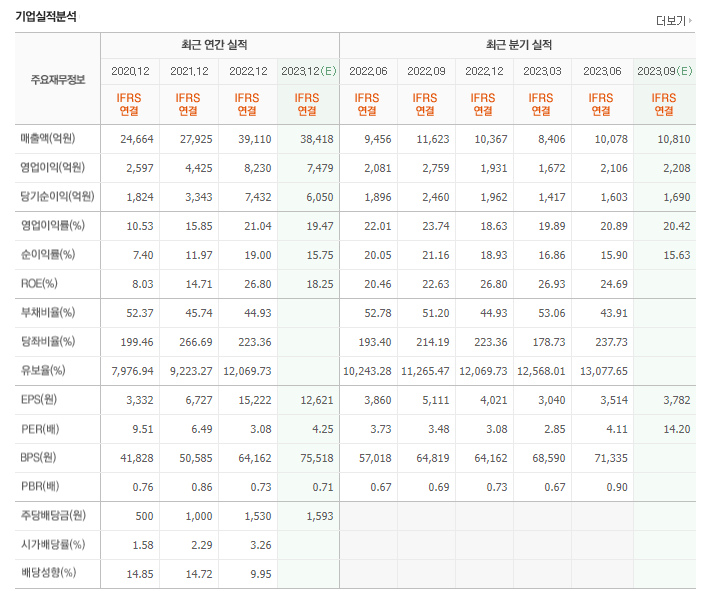
Task: Click the 71,335 BPS value
Action: pyautogui.click(x=611, y=458)
